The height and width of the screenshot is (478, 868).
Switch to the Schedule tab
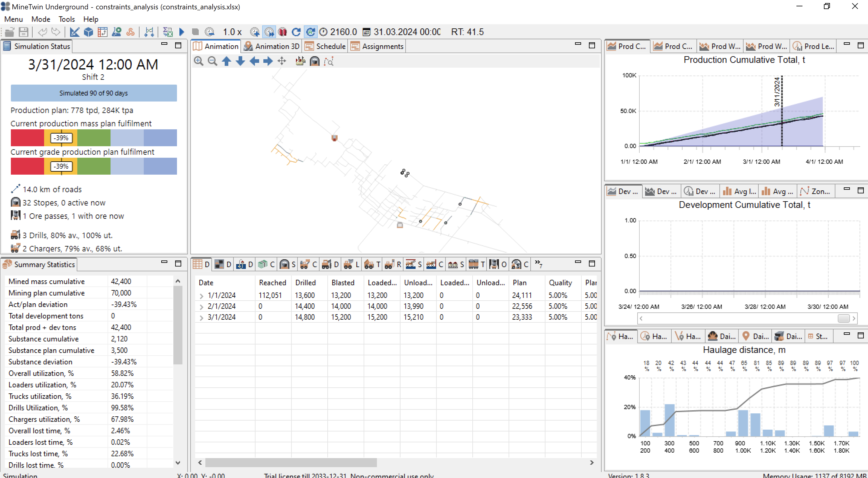point(325,46)
